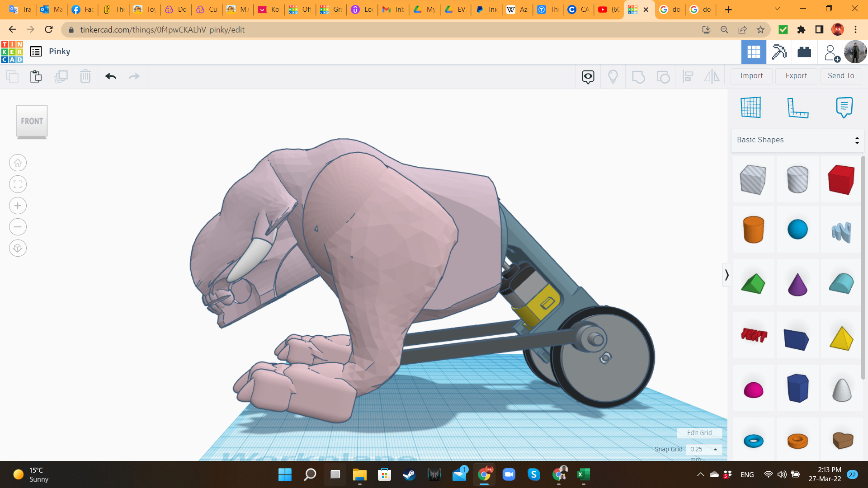Viewport: 868px width, 488px height.
Task: Click the FRONT view cube face
Action: click(x=32, y=121)
